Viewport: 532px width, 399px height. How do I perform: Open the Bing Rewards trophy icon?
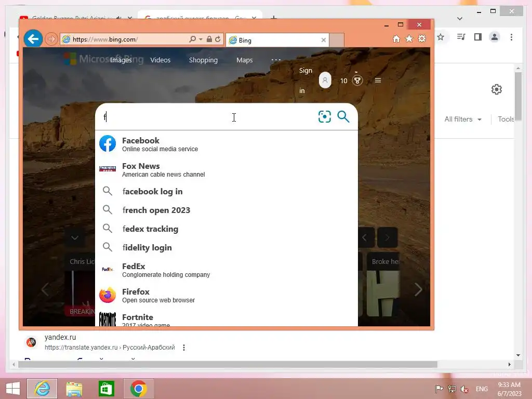[357, 81]
